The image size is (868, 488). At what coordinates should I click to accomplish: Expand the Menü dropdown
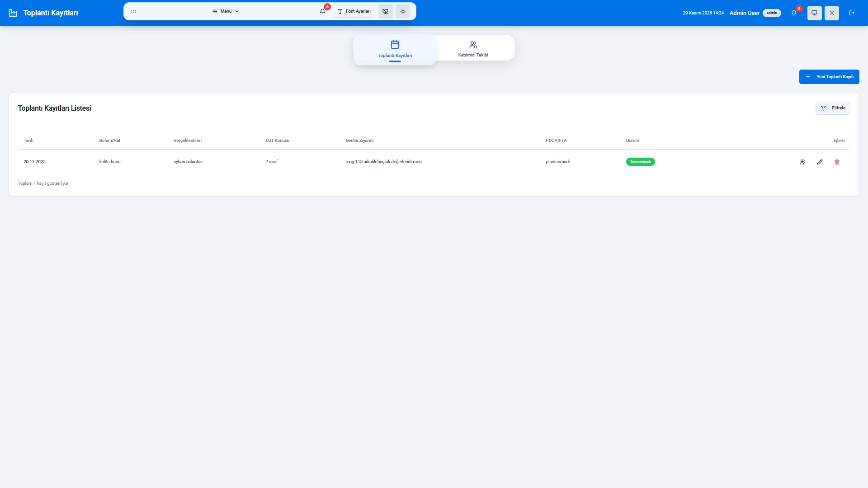tap(226, 11)
